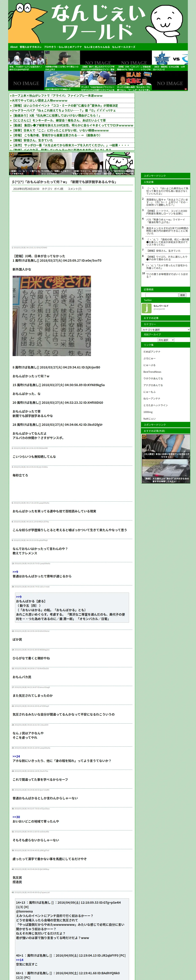Go to プロやきう・なんJまとめアンテナ nav link
Viewport: 196px width, 980px height.
pos(63,47)
